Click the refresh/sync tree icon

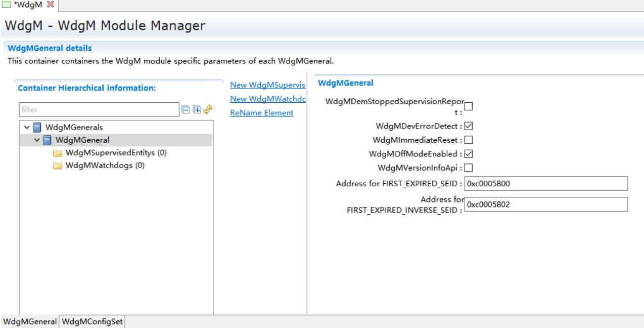208,110
